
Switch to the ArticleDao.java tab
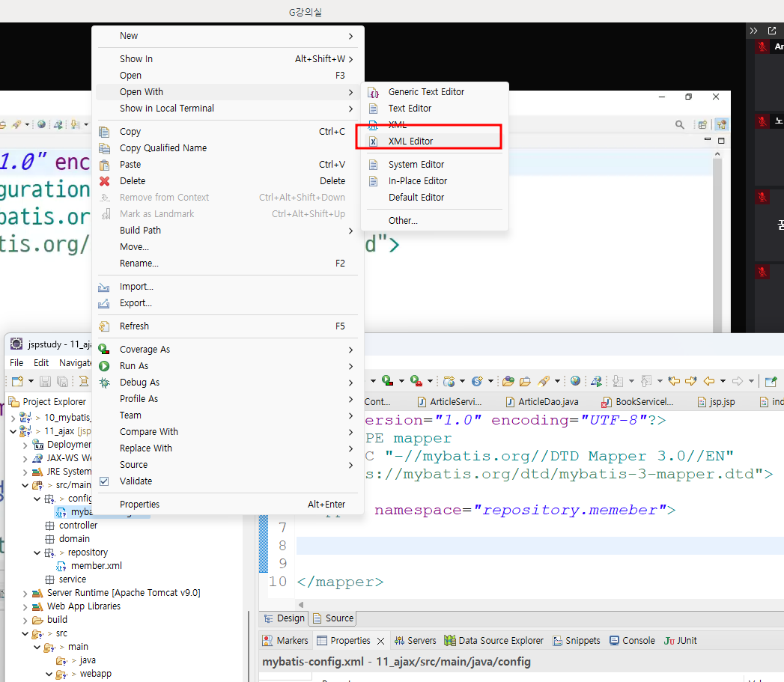[x=542, y=401]
